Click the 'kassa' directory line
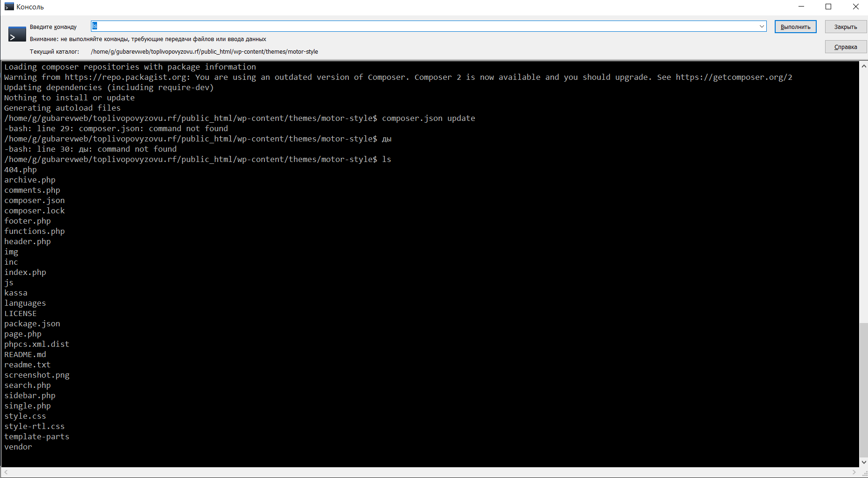The width and height of the screenshot is (868, 478). pyautogui.click(x=16, y=293)
